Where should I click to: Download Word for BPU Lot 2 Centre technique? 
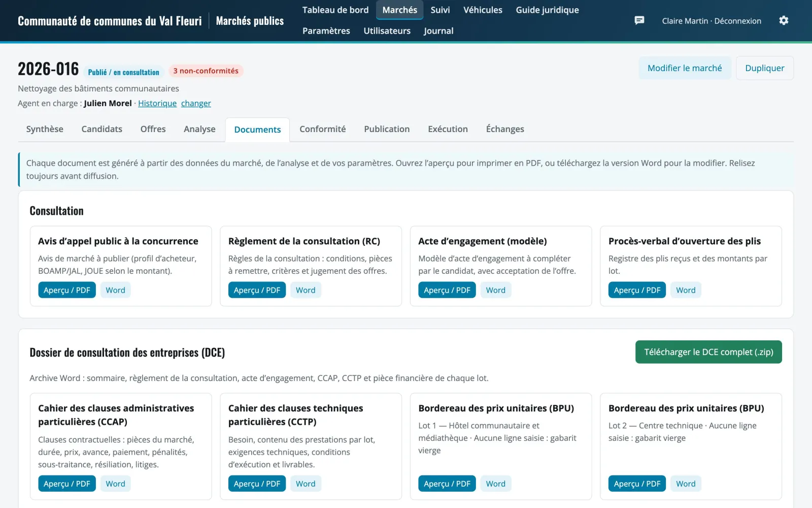pos(686,484)
